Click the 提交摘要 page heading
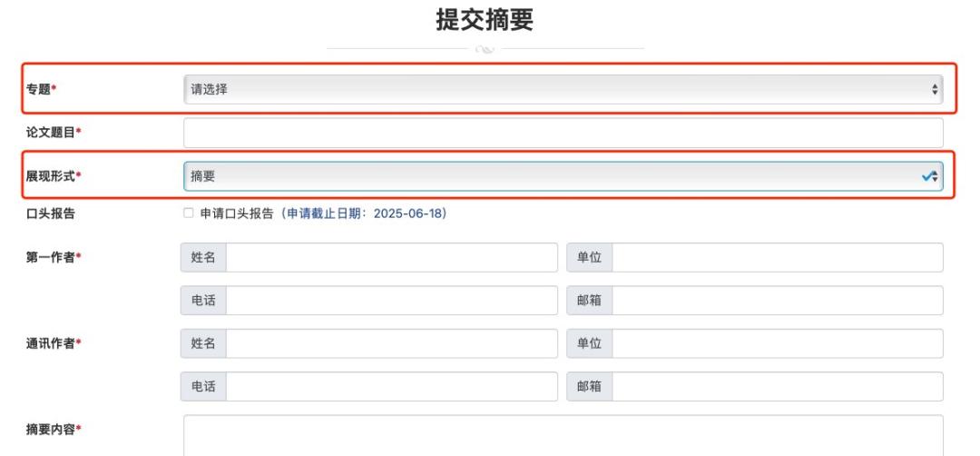 (x=485, y=22)
